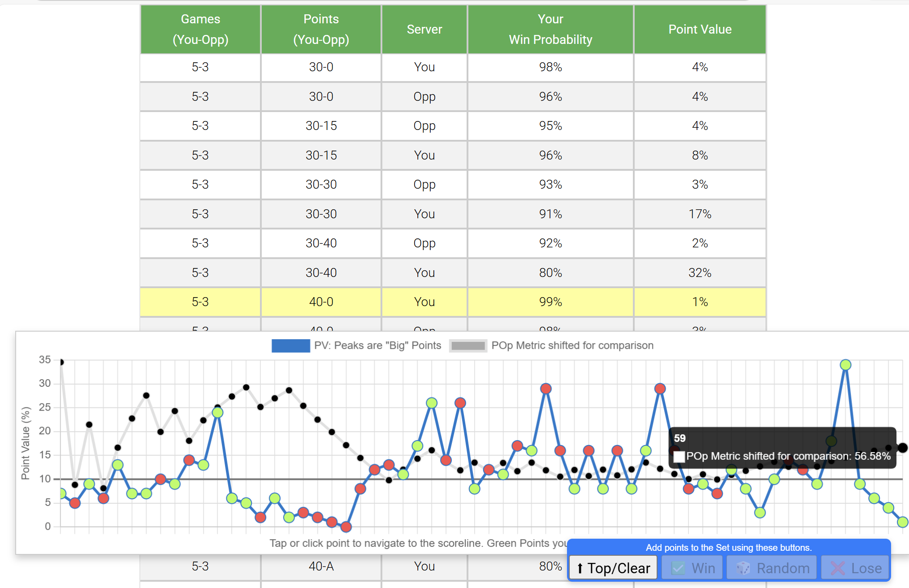The image size is (909, 588).
Task: Click the 'Games (You-Opp)' column header
Action: (200, 30)
